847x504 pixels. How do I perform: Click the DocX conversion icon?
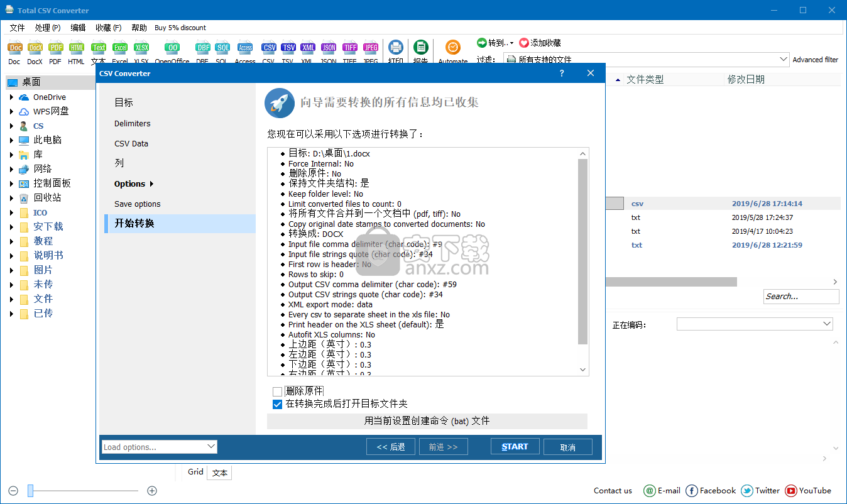click(35, 47)
